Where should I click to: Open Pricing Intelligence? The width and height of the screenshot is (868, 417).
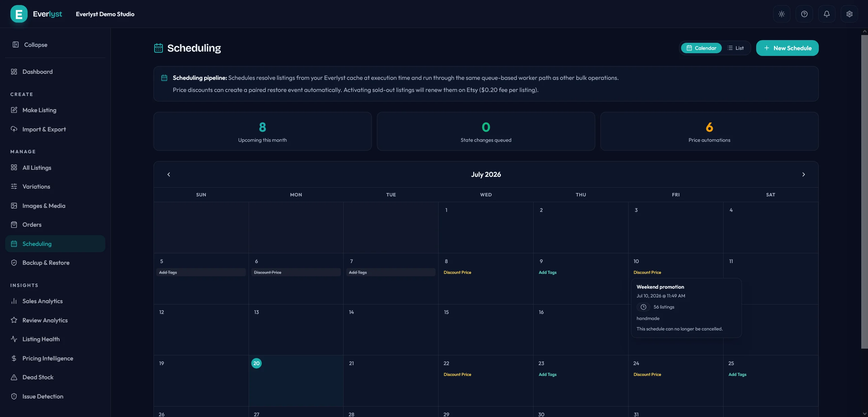[x=55, y=358]
